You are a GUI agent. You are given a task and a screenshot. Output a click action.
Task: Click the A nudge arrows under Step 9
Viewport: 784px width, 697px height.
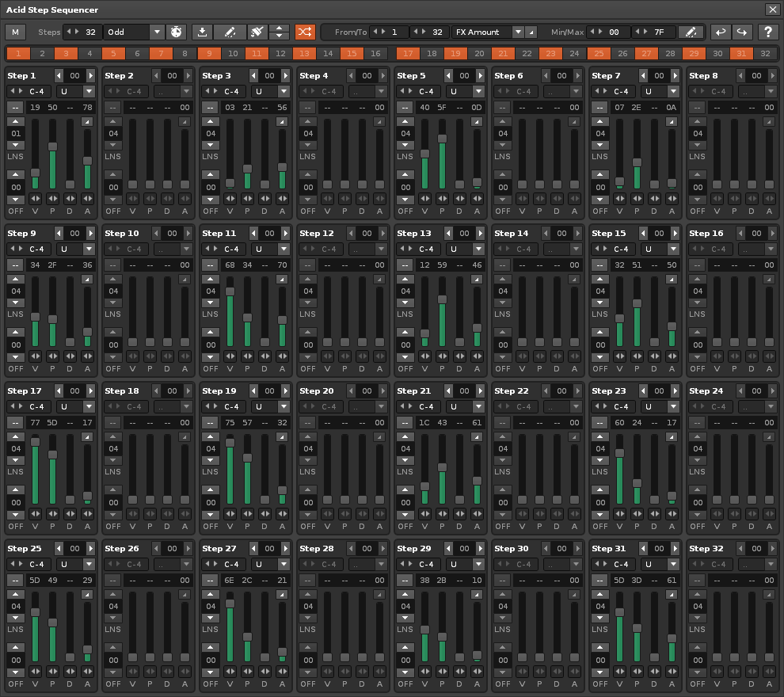tap(87, 356)
